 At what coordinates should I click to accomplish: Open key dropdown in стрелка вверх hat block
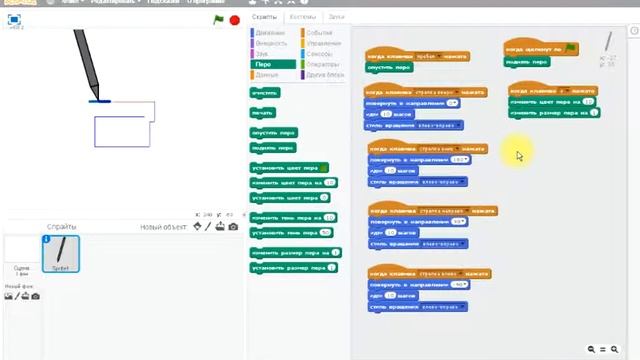(437, 92)
